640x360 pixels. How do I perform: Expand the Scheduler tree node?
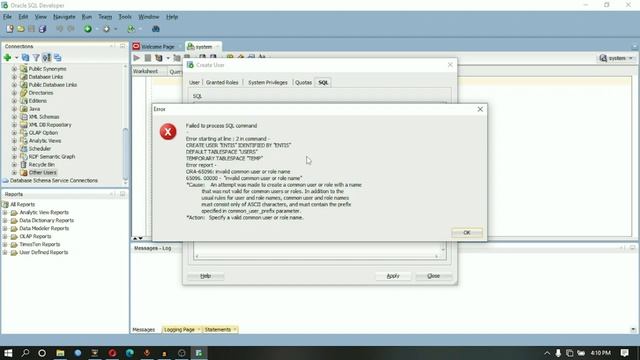point(14,149)
